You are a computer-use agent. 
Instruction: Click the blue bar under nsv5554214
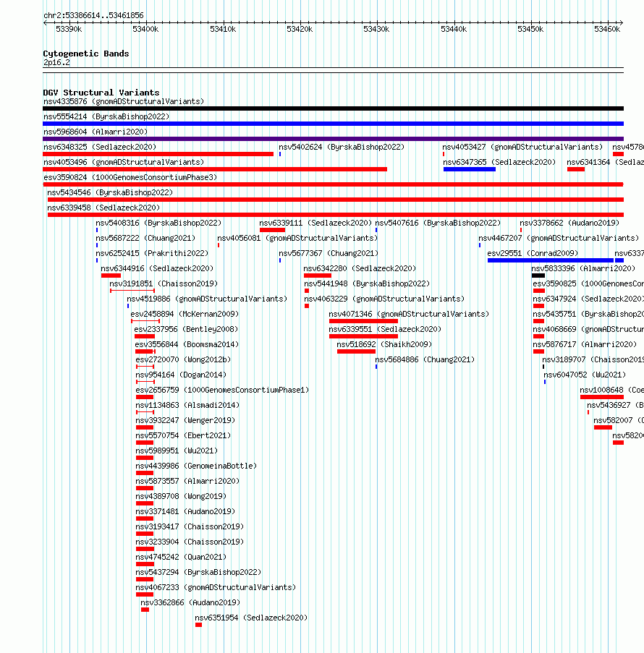click(333, 124)
